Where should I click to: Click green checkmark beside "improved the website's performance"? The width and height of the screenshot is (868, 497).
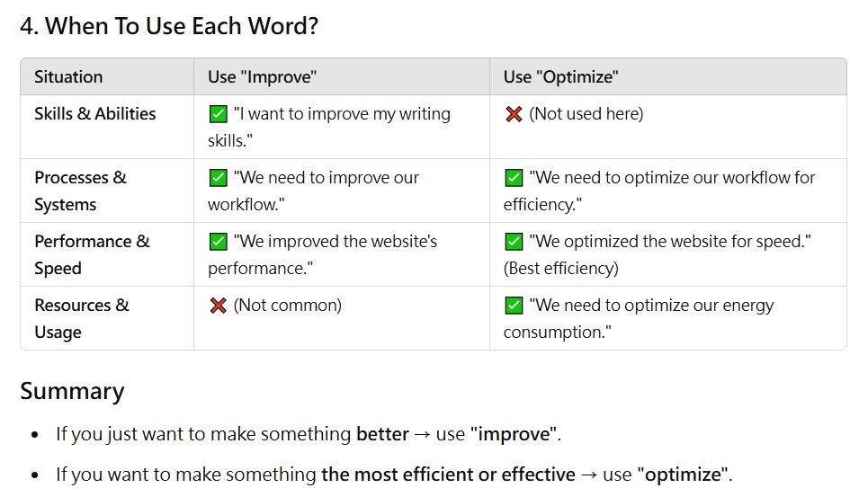pos(218,242)
